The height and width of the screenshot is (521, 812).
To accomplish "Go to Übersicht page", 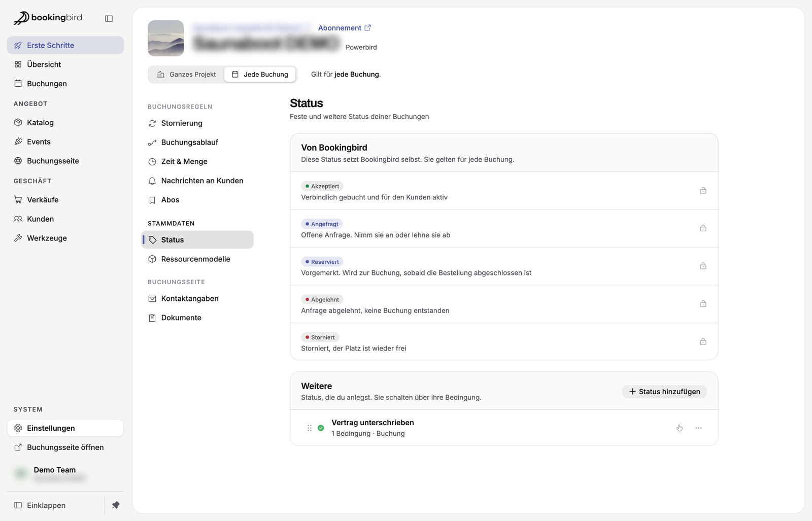I will pyautogui.click(x=65, y=64).
